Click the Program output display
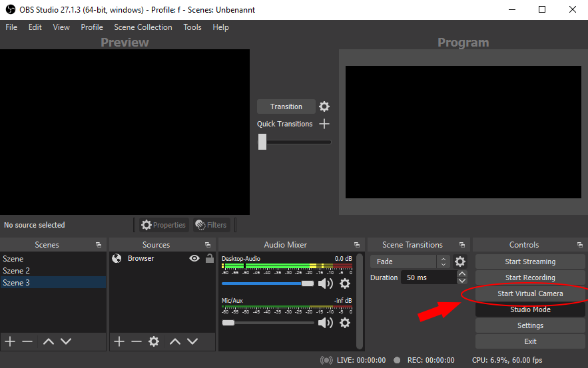 pyautogui.click(x=463, y=132)
